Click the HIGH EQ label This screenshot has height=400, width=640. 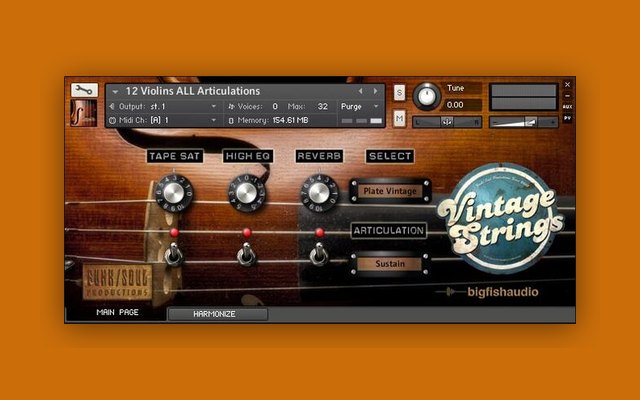(248, 156)
